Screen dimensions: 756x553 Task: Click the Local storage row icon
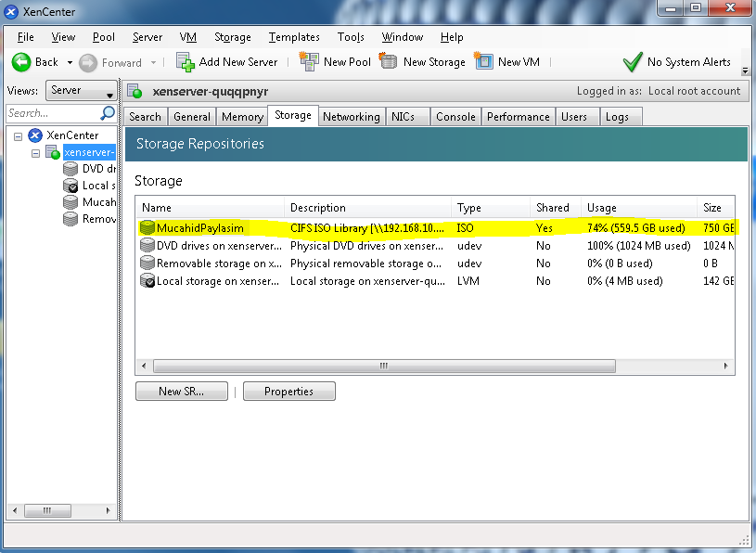[147, 280]
